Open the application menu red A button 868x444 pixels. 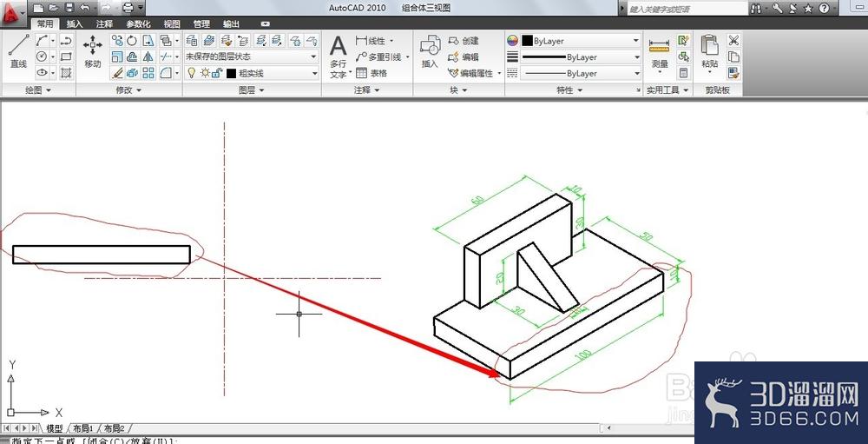pyautogui.click(x=11, y=13)
